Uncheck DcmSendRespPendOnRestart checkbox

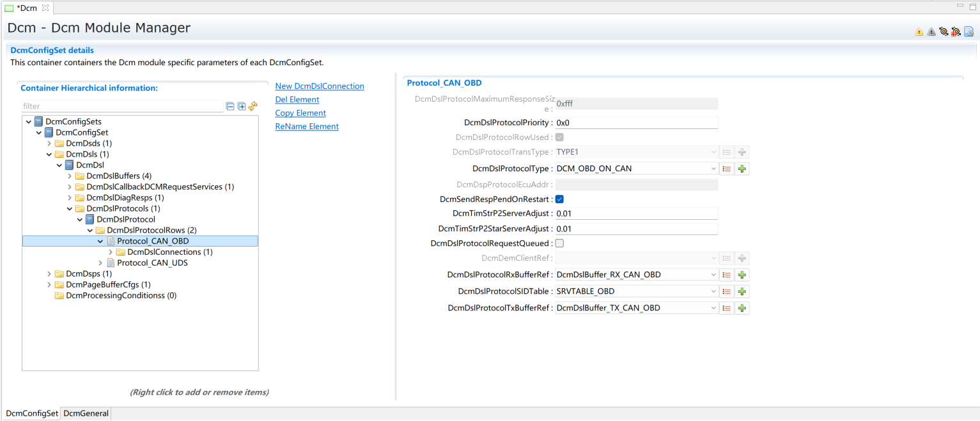pos(559,199)
